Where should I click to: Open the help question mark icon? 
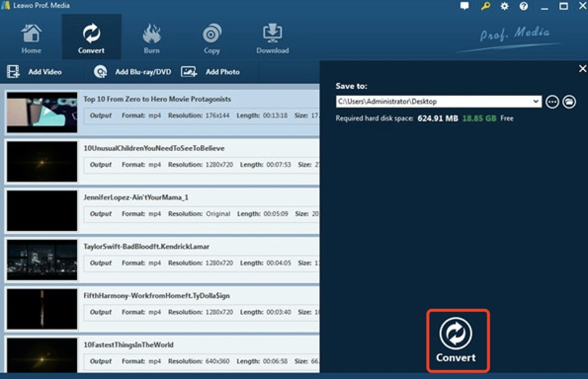523,6
